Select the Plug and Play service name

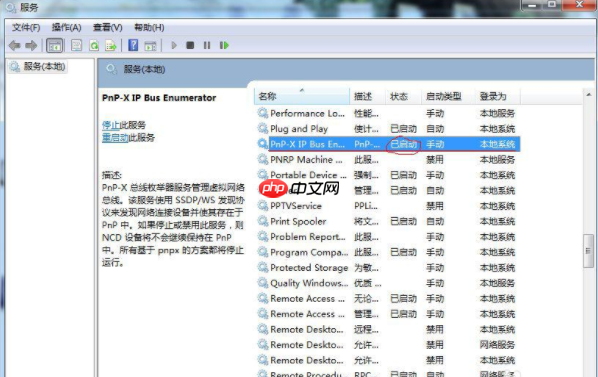pos(299,128)
